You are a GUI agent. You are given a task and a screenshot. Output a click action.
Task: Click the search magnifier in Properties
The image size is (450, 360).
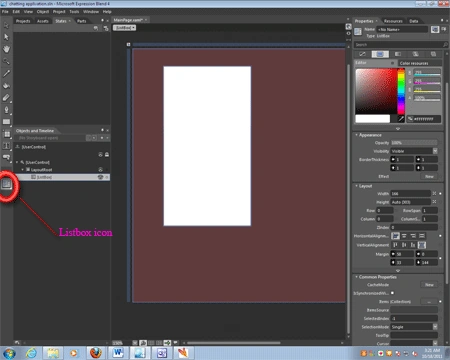click(445, 44)
